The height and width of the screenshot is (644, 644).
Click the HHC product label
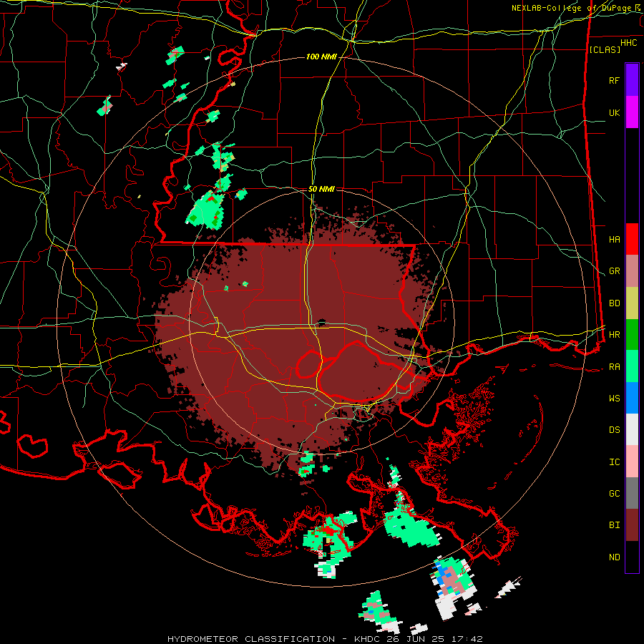pyautogui.click(x=629, y=43)
